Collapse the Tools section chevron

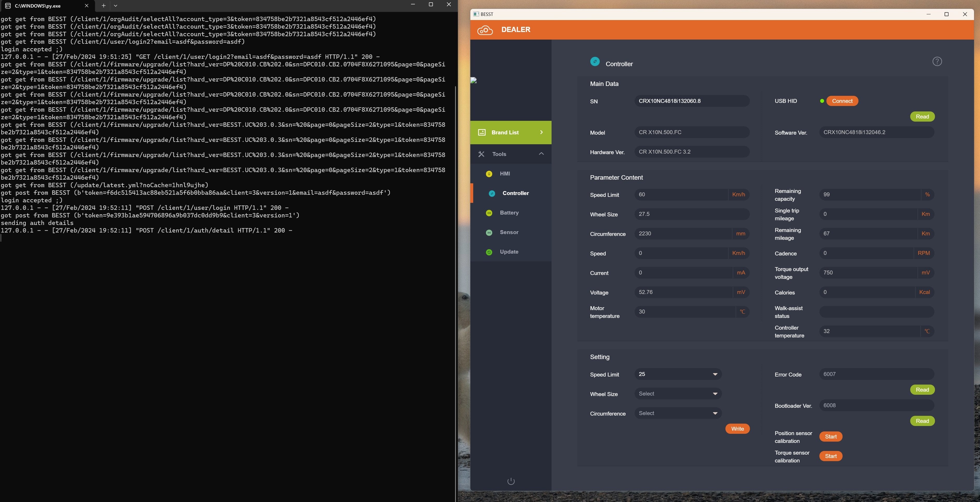click(x=541, y=154)
